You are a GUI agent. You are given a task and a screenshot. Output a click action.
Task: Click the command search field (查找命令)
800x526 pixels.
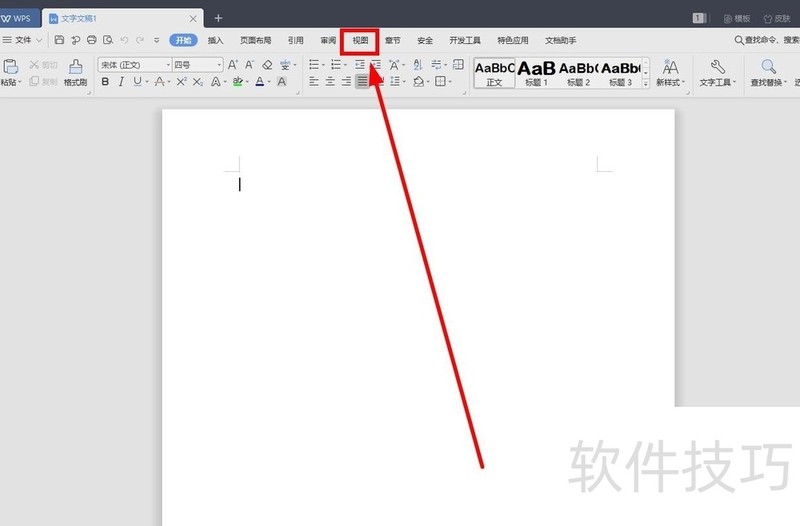(767, 40)
